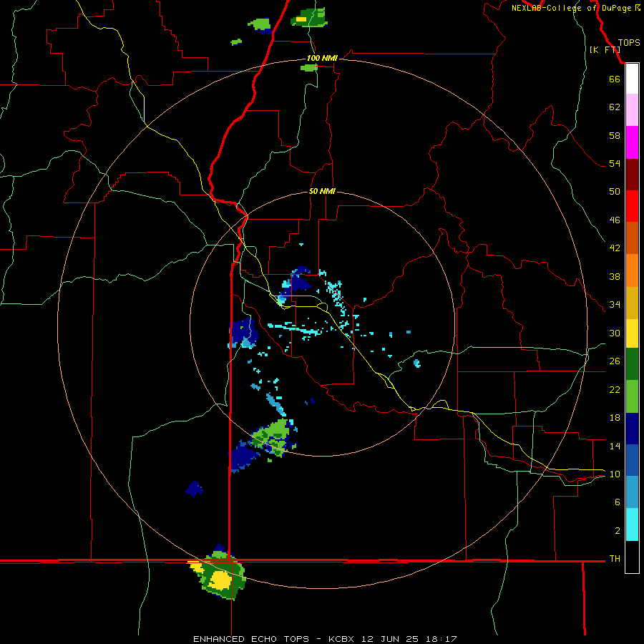This screenshot has width=644, height=644.
Task: Click the yellow echo core near the bottom ring
Action: [220, 580]
